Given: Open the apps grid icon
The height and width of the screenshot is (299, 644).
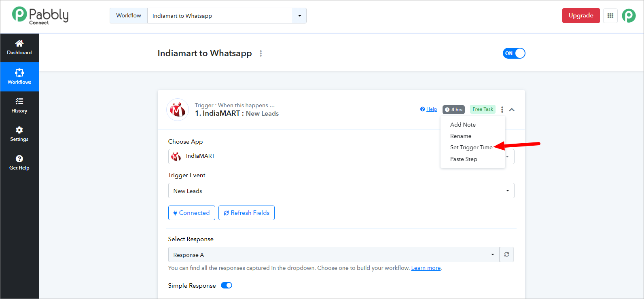Looking at the screenshot, I should pyautogui.click(x=610, y=16).
